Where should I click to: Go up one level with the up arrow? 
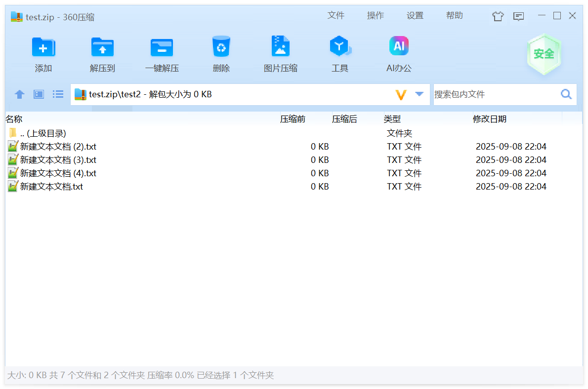point(19,94)
